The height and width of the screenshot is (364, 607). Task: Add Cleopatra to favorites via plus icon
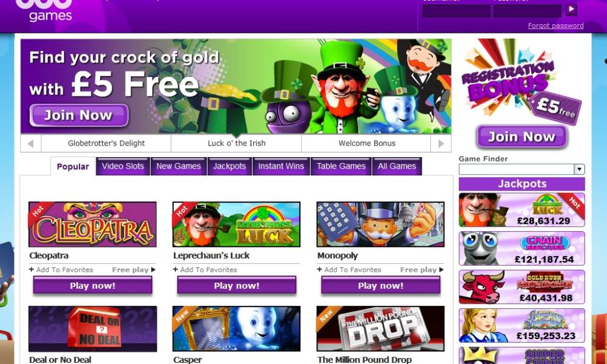tap(32, 269)
